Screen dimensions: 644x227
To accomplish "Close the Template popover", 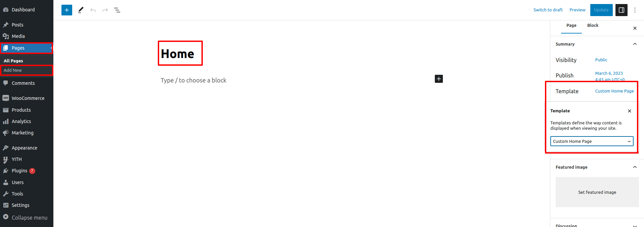I will [629, 111].
